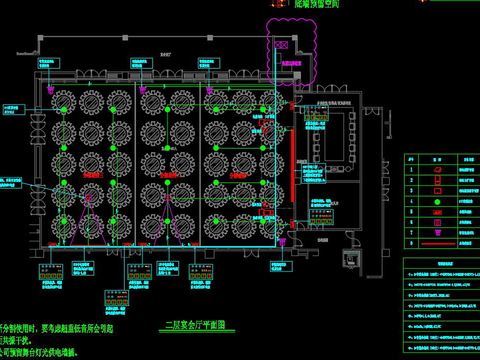Select the red tilted symbol in legend row 1
480x360 pixels.
pyautogui.click(x=437, y=170)
